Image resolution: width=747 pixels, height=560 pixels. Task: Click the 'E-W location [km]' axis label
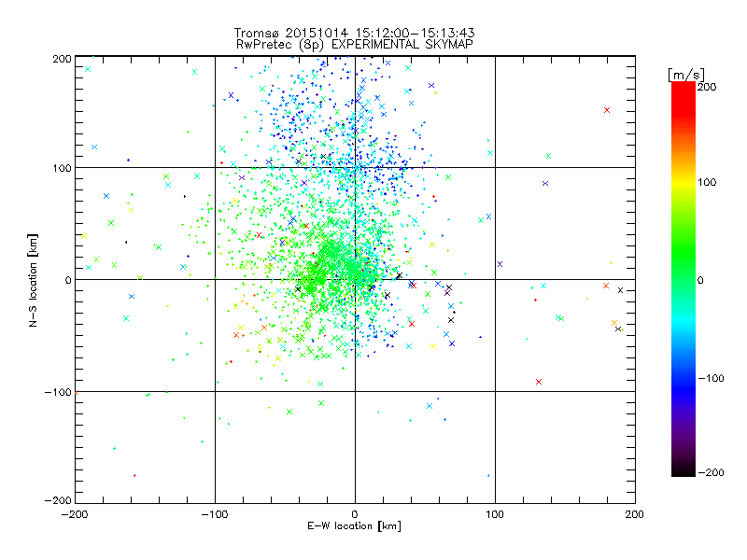[354, 526]
